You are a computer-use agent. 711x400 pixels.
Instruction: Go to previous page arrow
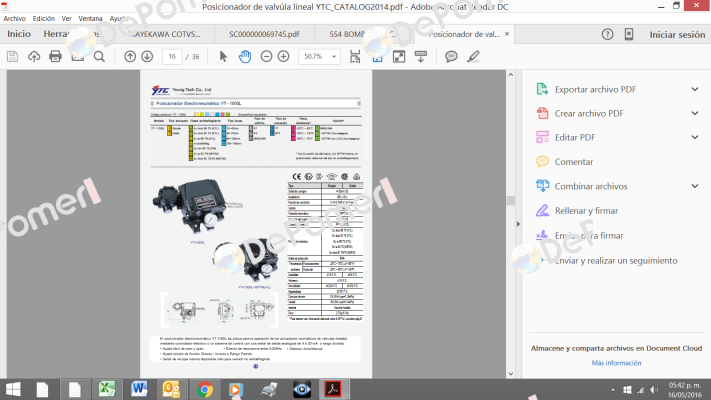pos(130,56)
